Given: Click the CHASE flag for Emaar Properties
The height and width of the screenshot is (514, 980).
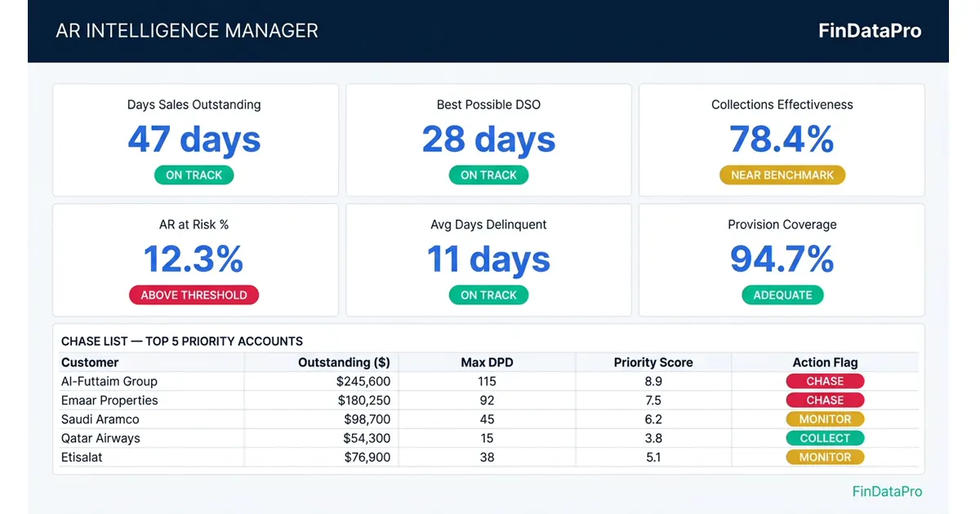Looking at the screenshot, I should 825,401.
